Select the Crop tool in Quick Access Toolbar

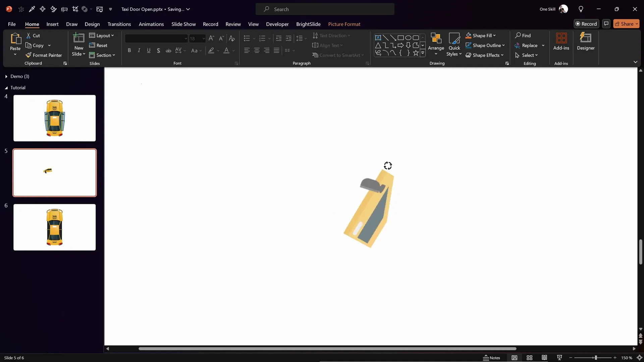(75, 9)
